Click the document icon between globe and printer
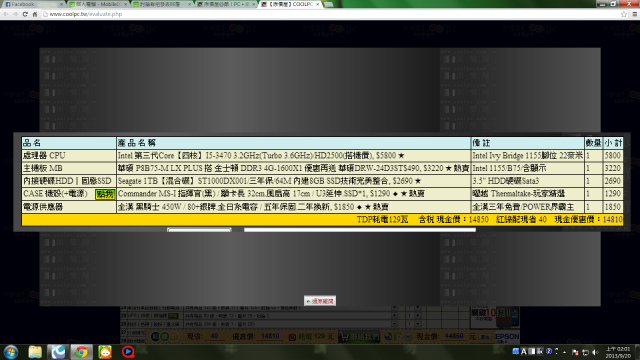The width and height of the screenshot is (640, 360). click(398, 336)
